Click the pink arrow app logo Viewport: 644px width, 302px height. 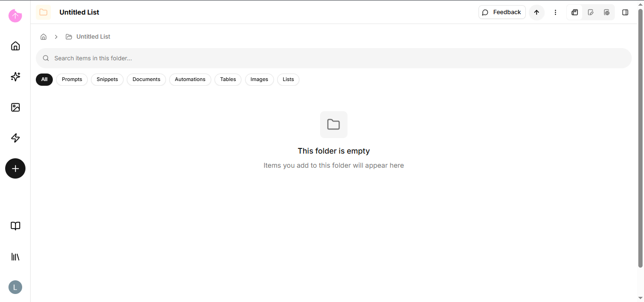pos(15,16)
